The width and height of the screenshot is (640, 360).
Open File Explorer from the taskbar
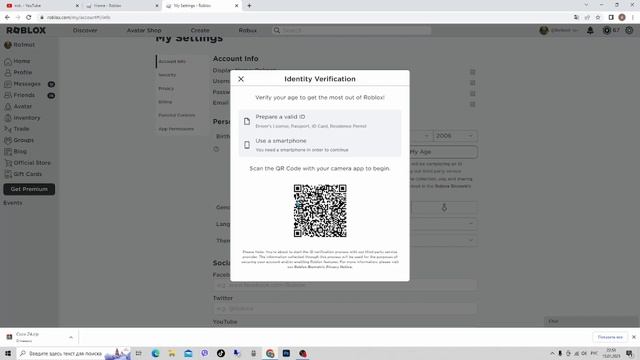coord(172,353)
